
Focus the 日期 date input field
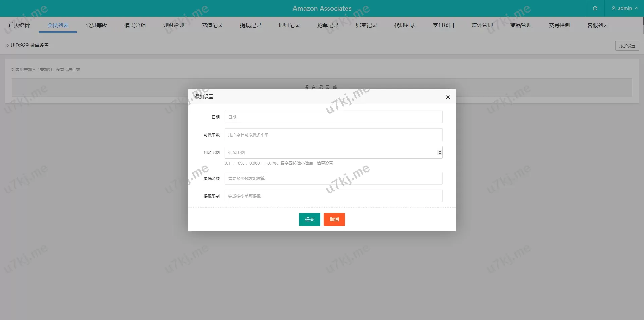pyautogui.click(x=333, y=117)
